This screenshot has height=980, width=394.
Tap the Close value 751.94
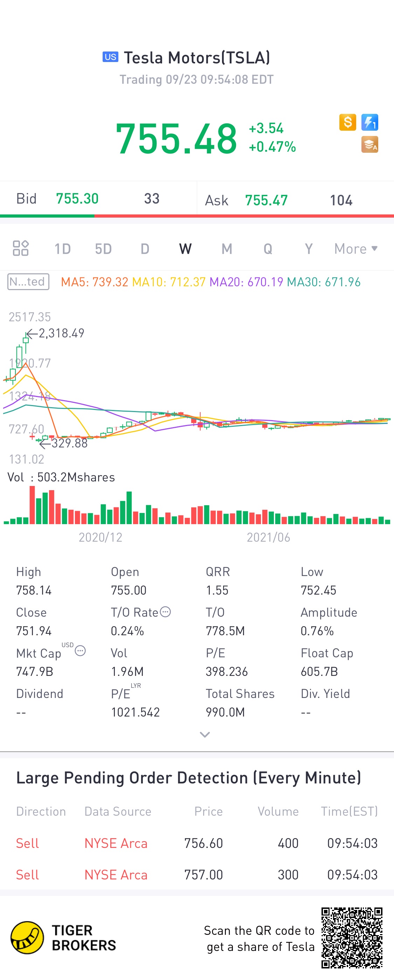pos(34,631)
